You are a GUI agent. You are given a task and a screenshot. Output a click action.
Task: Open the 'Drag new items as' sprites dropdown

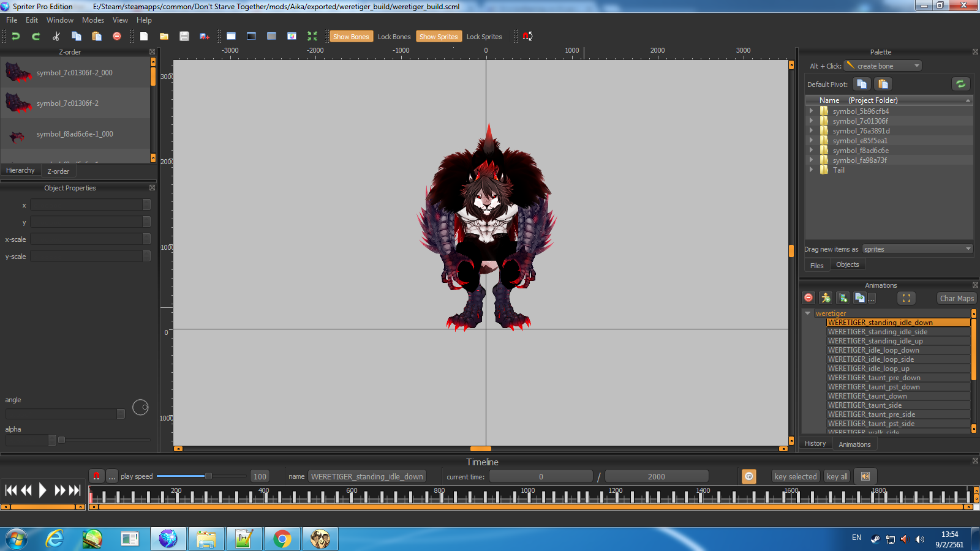(x=917, y=249)
